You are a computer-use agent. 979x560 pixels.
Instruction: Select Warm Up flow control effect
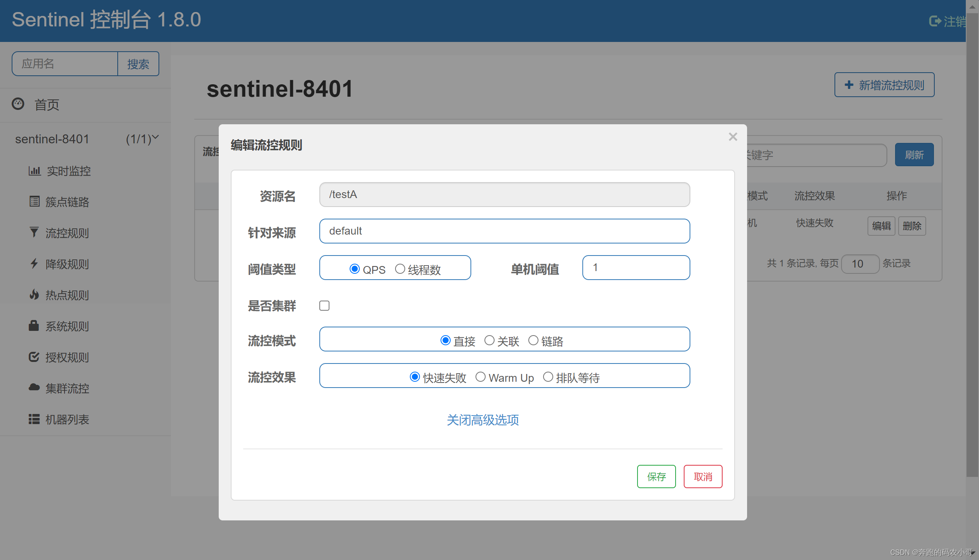coord(481,377)
